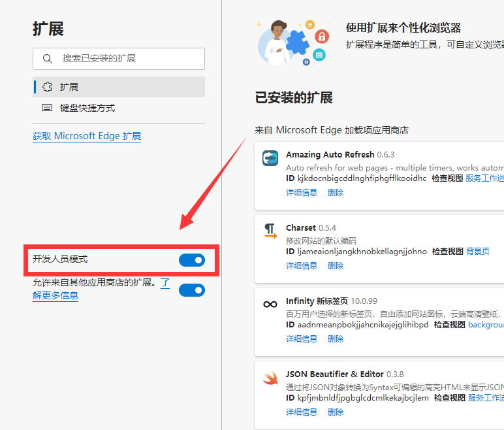Click 来自 Microsoft Edge 加载项应用商店 label
Image resolution: width=504 pixels, height=430 pixels.
point(332,130)
